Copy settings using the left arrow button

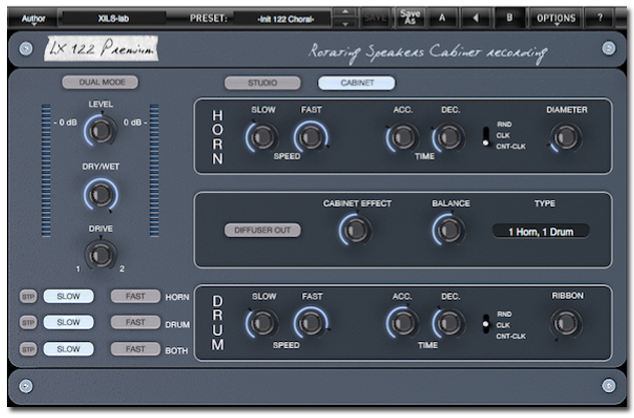coord(476,18)
